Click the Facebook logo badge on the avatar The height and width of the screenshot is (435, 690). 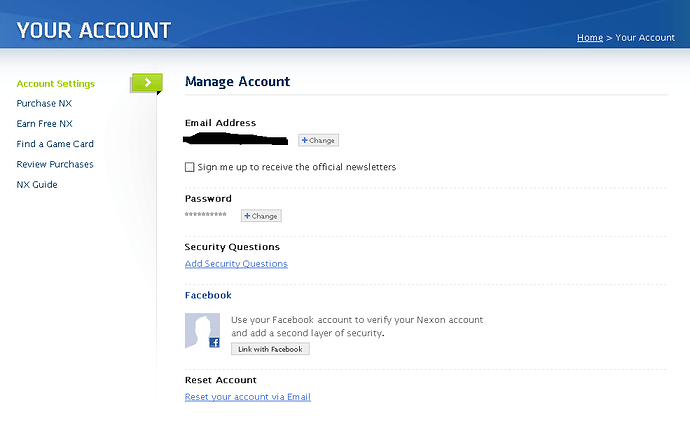click(214, 342)
